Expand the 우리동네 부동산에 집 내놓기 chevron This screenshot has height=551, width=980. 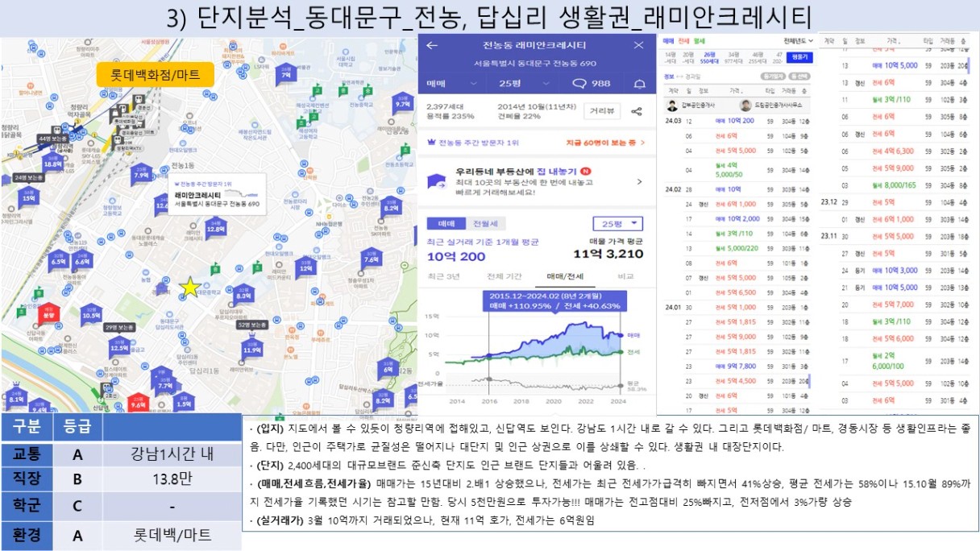[x=638, y=182]
